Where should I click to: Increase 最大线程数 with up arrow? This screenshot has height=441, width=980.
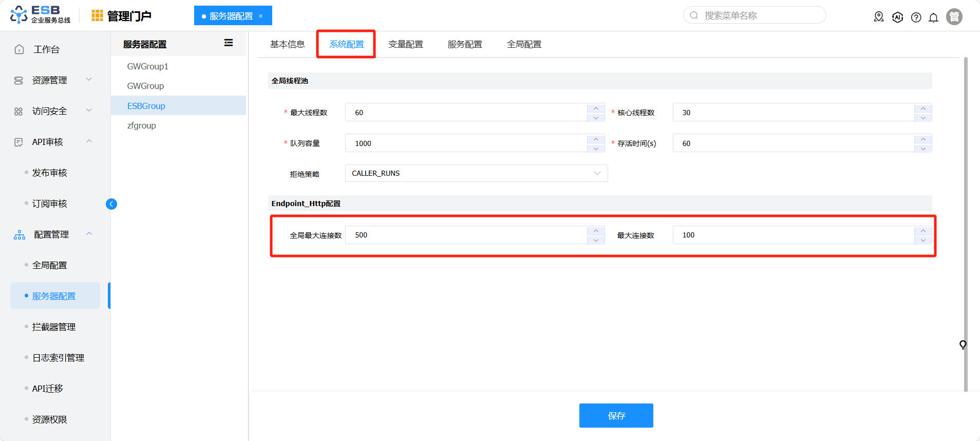pos(596,108)
